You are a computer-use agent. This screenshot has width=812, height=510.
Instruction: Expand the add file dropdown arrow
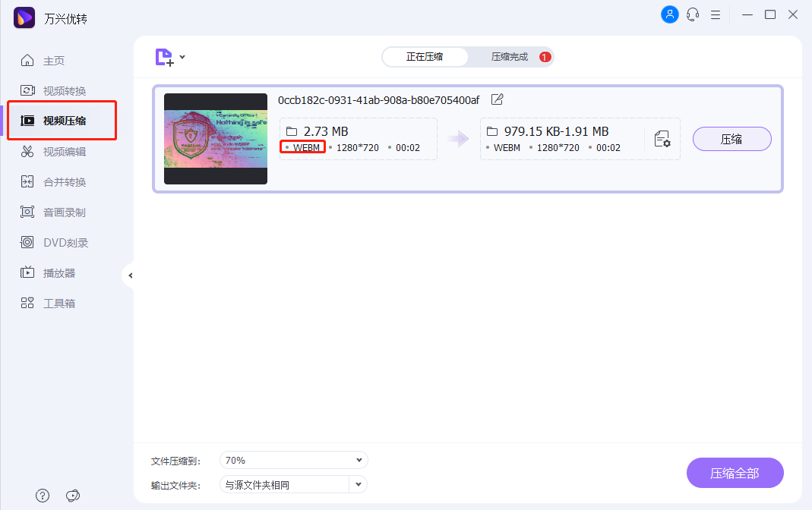pos(182,57)
